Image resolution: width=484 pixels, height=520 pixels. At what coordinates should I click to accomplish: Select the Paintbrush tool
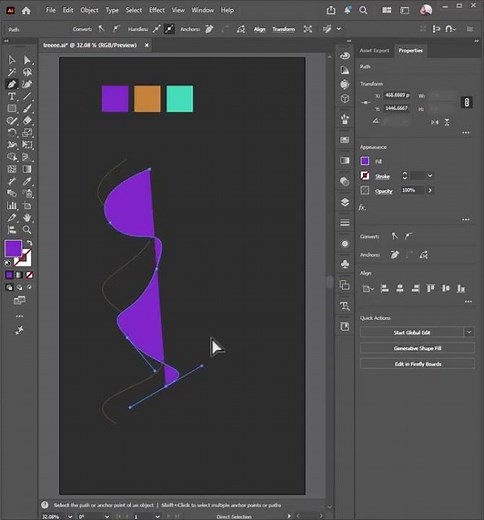(27, 108)
